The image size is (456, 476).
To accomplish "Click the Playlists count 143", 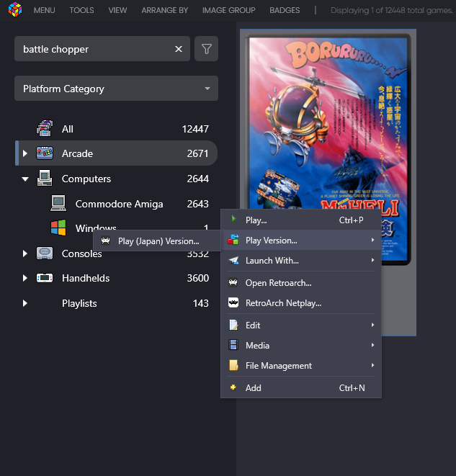I will (x=201, y=303).
